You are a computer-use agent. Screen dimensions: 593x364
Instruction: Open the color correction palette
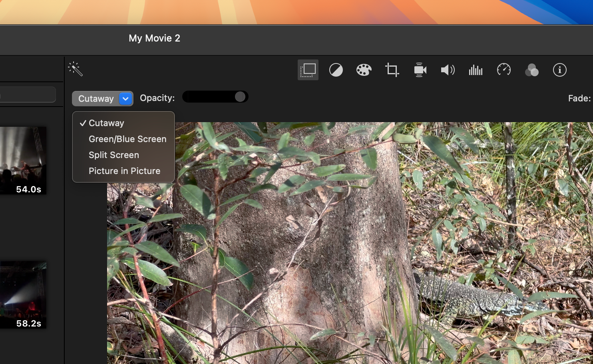[x=364, y=70]
